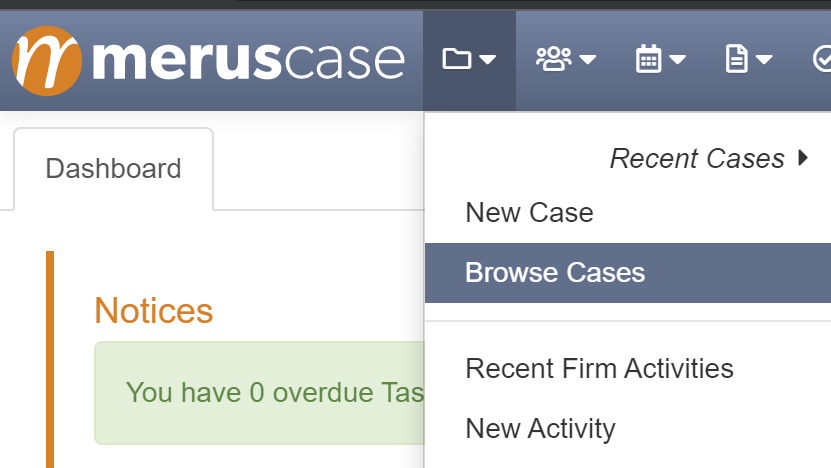Switch to the Dashboard tab

pyautogui.click(x=113, y=169)
